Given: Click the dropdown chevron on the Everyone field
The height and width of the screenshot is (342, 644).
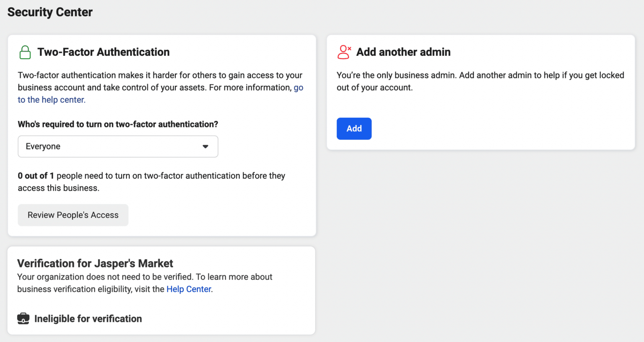Looking at the screenshot, I should coord(205,146).
